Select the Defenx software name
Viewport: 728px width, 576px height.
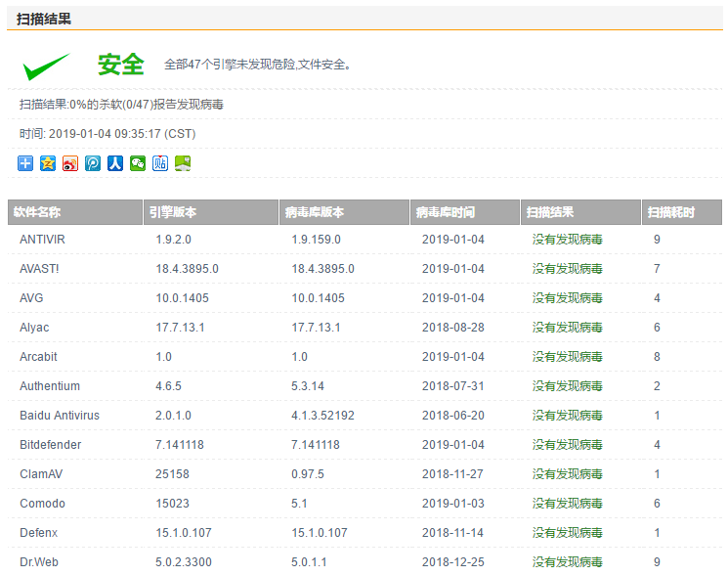point(38,532)
